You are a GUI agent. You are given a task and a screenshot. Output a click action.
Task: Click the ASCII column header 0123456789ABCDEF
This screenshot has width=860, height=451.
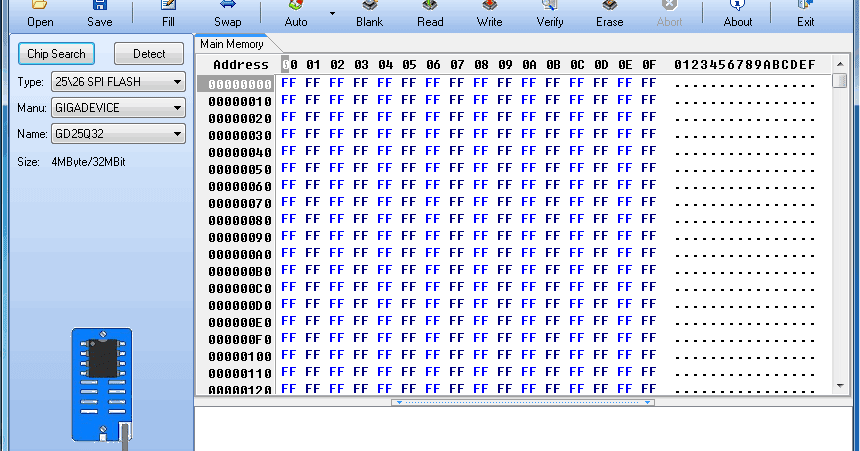(745, 65)
